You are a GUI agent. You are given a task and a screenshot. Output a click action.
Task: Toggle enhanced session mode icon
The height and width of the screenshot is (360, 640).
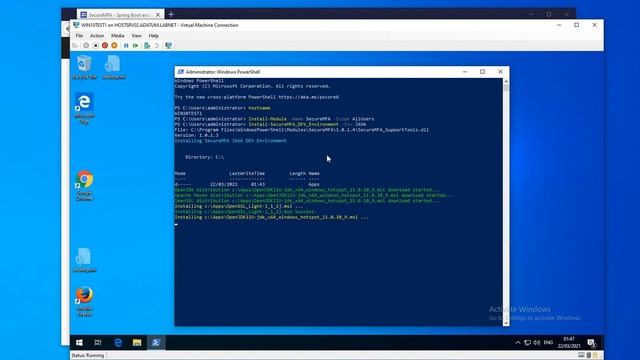(168, 45)
